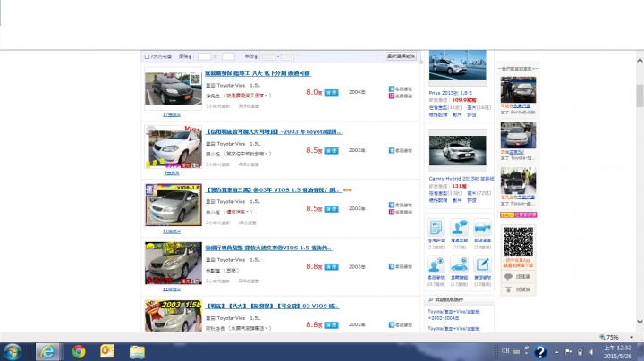Click the white Camry Hybrid sidebar image

458,150
